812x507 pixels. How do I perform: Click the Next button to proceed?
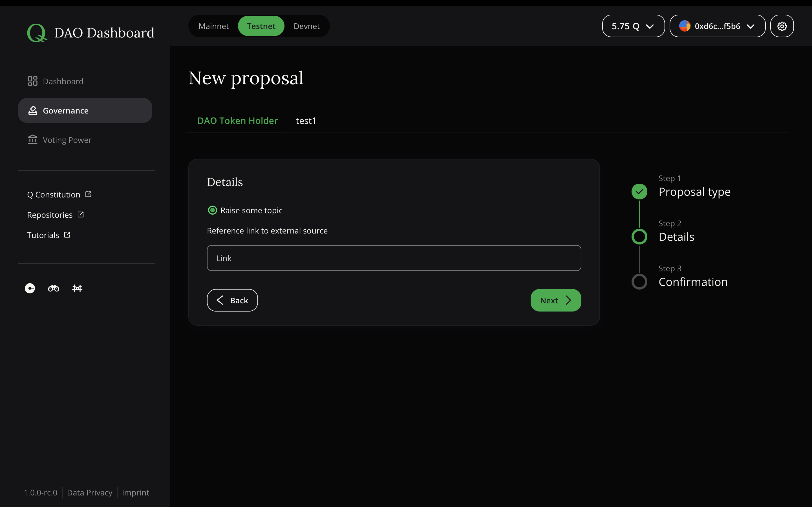pyautogui.click(x=556, y=300)
